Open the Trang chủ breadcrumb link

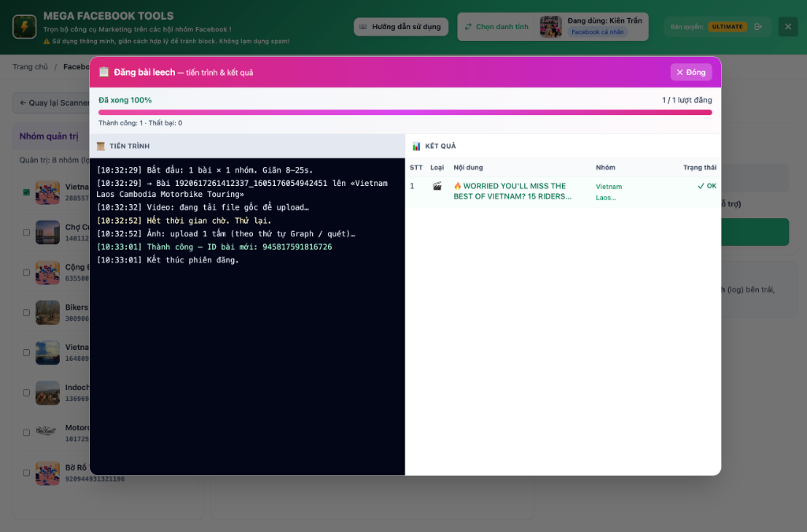click(x=31, y=67)
